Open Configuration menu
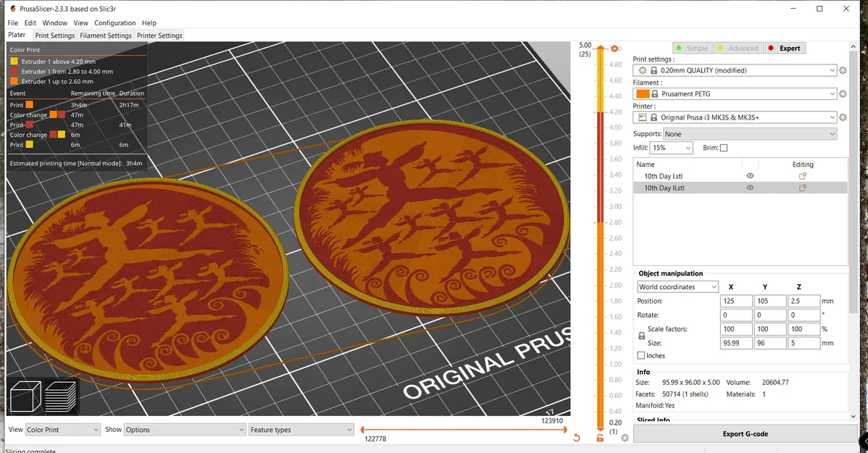 pyautogui.click(x=114, y=22)
